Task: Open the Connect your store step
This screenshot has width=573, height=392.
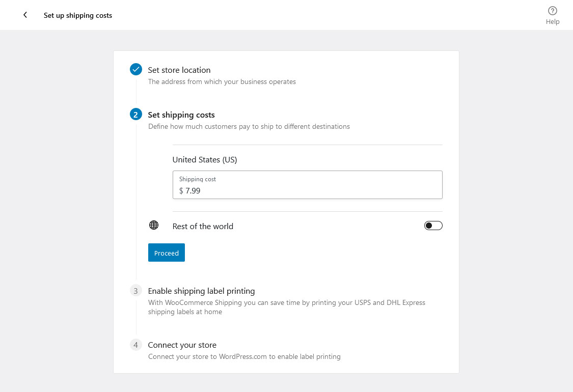Action: click(x=182, y=345)
